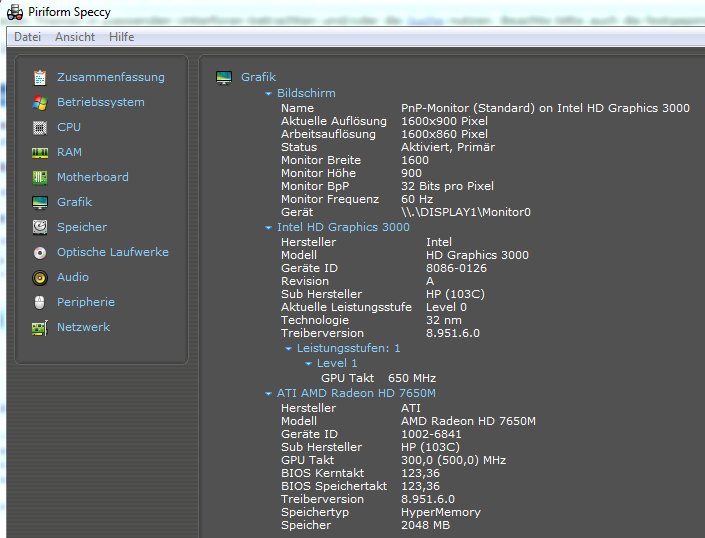Click the 32 nm technology value
The width and height of the screenshot is (705, 538).
click(x=444, y=320)
